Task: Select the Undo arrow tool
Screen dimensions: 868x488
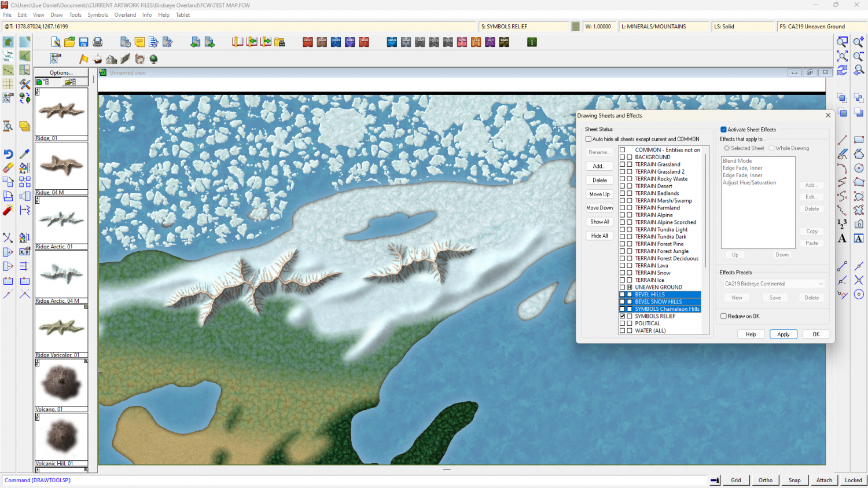Action: click(x=8, y=154)
